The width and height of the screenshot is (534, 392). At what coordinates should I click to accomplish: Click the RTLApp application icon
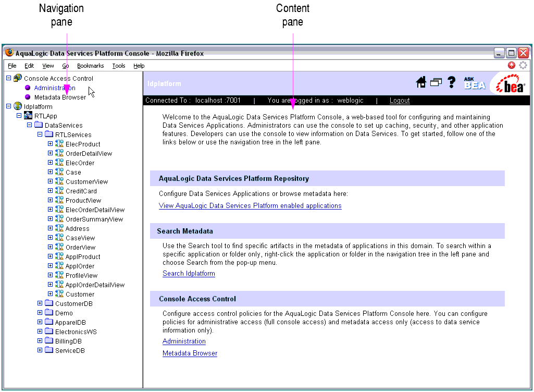click(28, 116)
